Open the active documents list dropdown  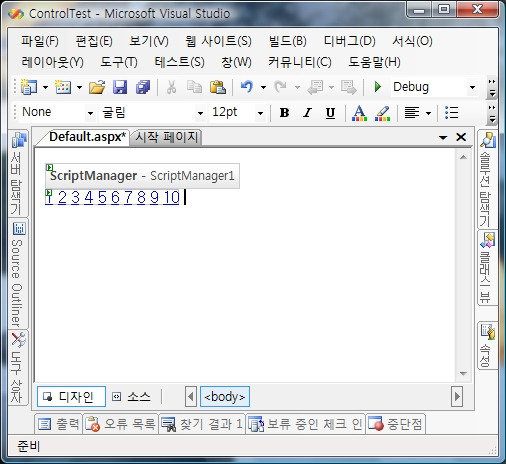pos(443,137)
